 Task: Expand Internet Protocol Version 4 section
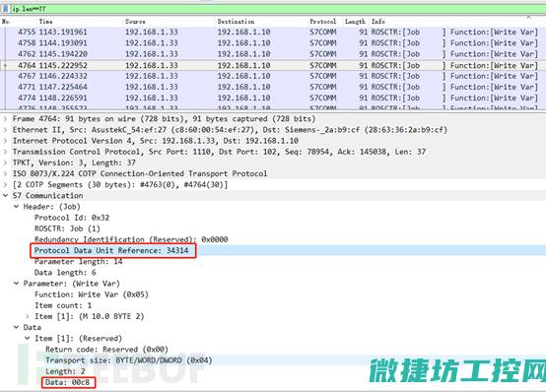point(5,141)
